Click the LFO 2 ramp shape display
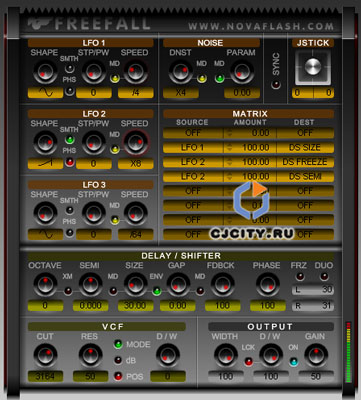 [x=45, y=163]
